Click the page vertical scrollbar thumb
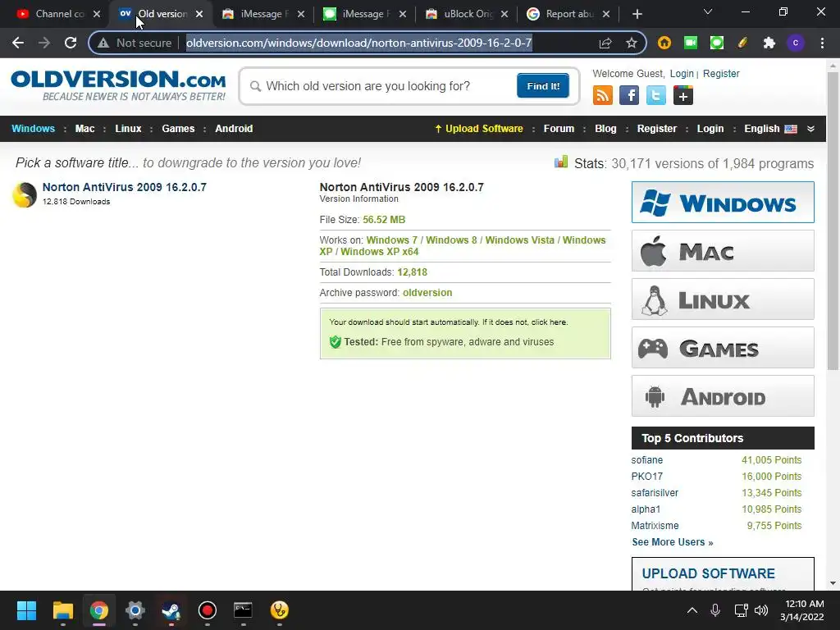The image size is (840, 630). point(833,220)
